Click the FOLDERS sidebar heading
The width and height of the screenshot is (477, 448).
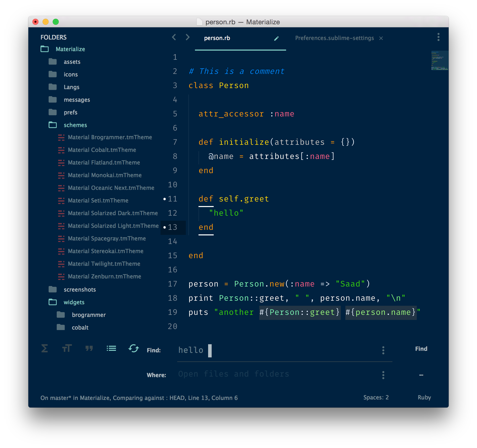[x=53, y=37]
